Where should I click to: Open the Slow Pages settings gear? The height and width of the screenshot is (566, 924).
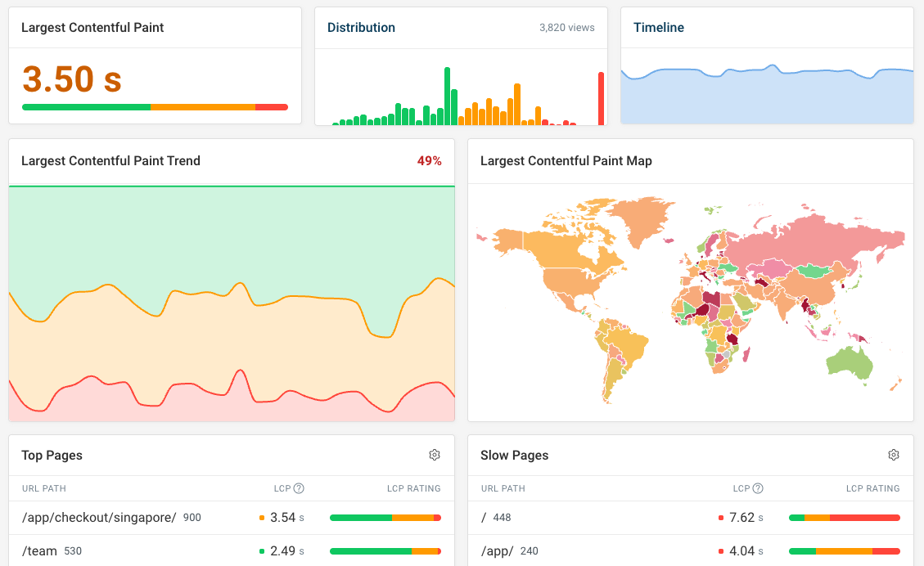[894, 455]
